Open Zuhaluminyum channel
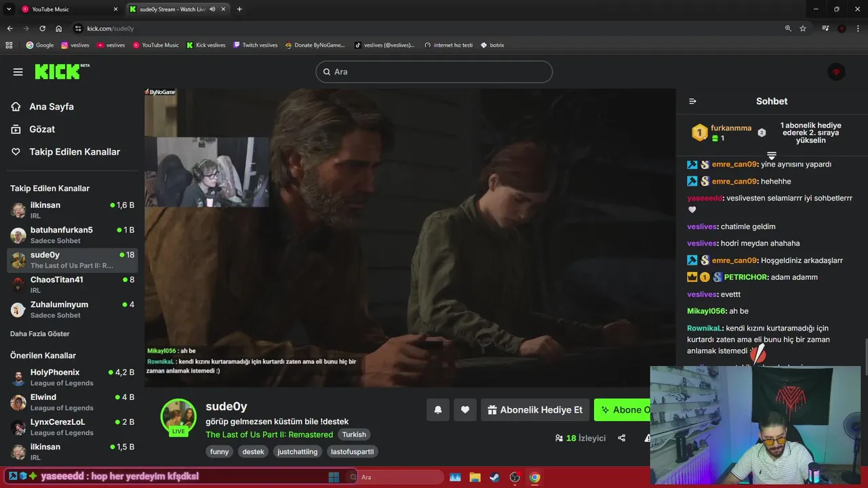868x488 pixels. (72, 309)
